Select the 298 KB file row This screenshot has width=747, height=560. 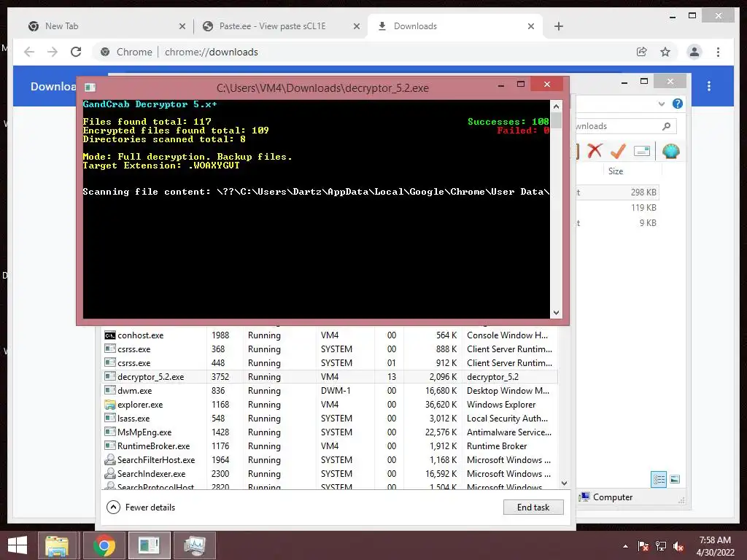[617, 192]
